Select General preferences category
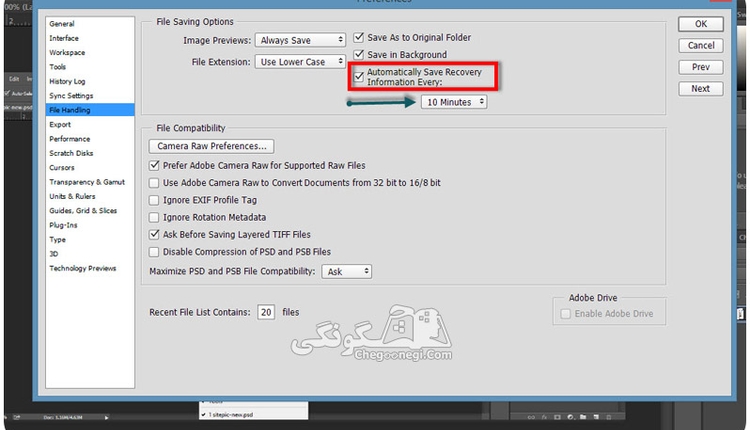The height and width of the screenshot is (430, 750). [62, 23]
